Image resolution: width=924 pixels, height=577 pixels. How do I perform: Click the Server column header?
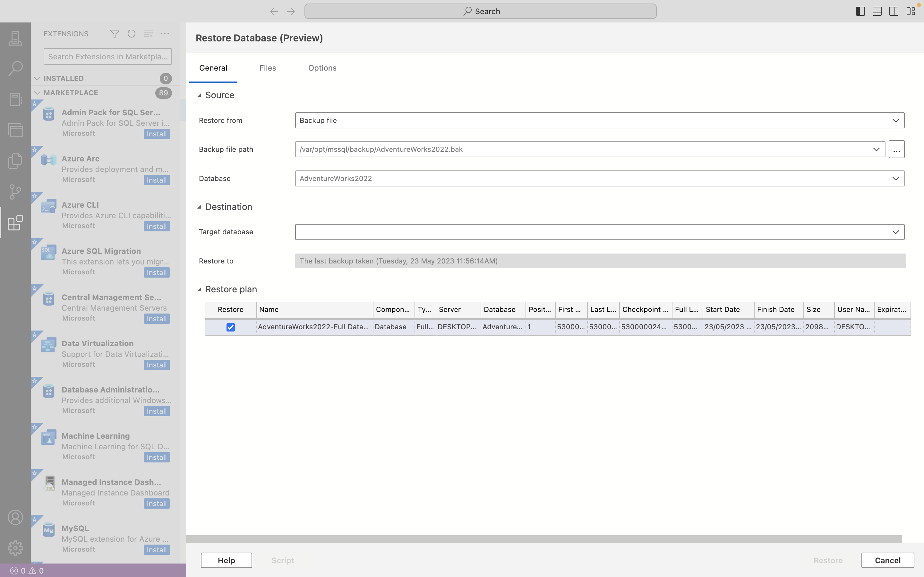click(458, 309)
